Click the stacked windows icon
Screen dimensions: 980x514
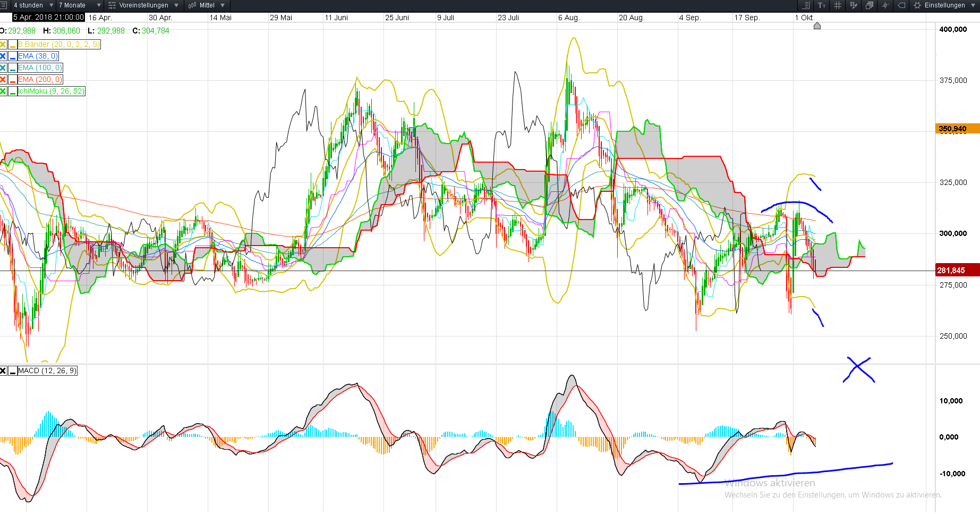coord(870,5)
